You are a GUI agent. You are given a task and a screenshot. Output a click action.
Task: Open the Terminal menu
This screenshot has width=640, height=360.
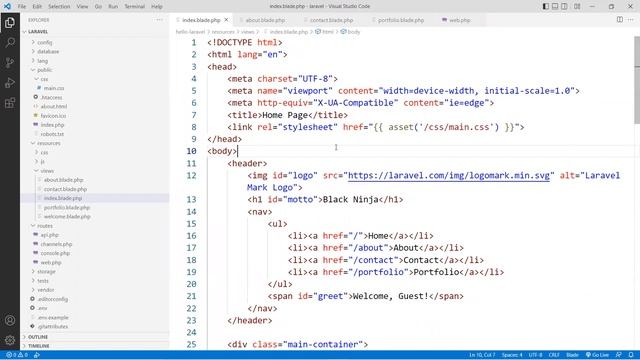[x=134, y=7]
